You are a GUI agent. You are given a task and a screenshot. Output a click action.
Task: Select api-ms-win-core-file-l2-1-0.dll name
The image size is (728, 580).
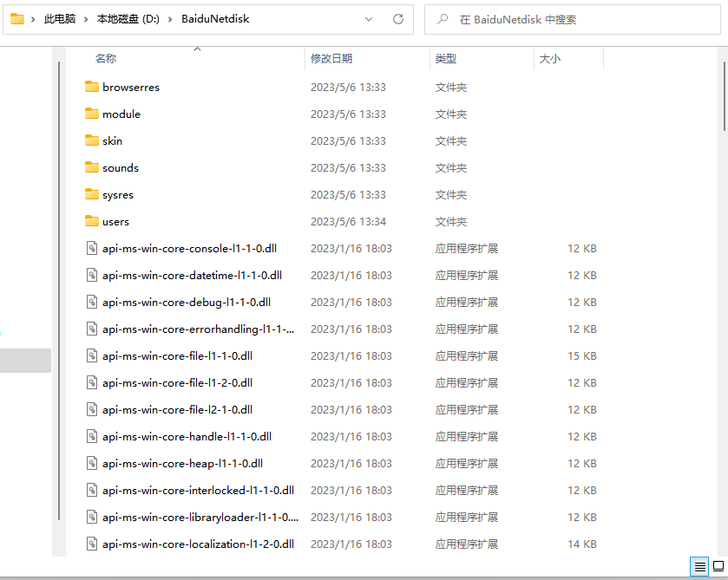click(x=177, y=410)
